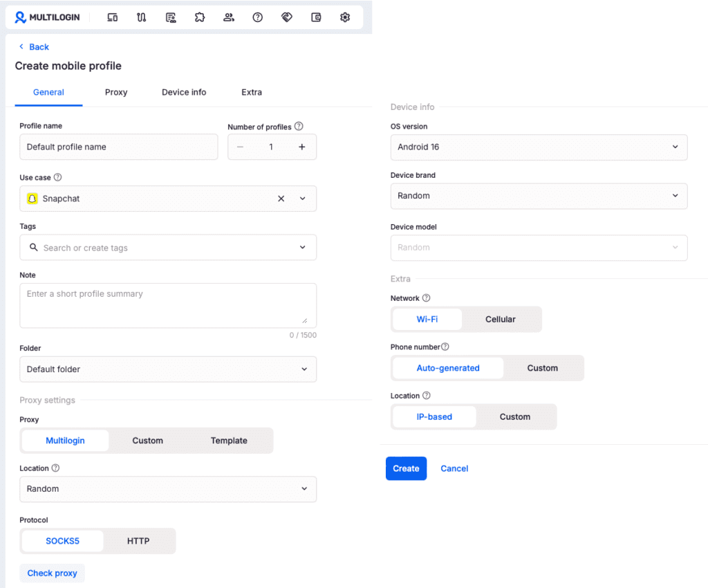Open the automation flow icon in toolbar
Viewport: 708px width, 588px height.
pyautogui.click(x=141, y=17)
